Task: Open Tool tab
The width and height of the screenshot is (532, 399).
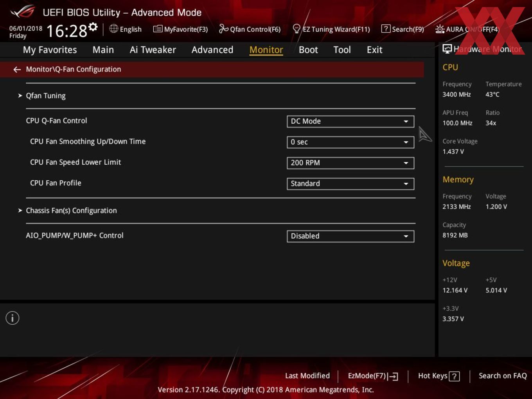Action: coord(342,50)
